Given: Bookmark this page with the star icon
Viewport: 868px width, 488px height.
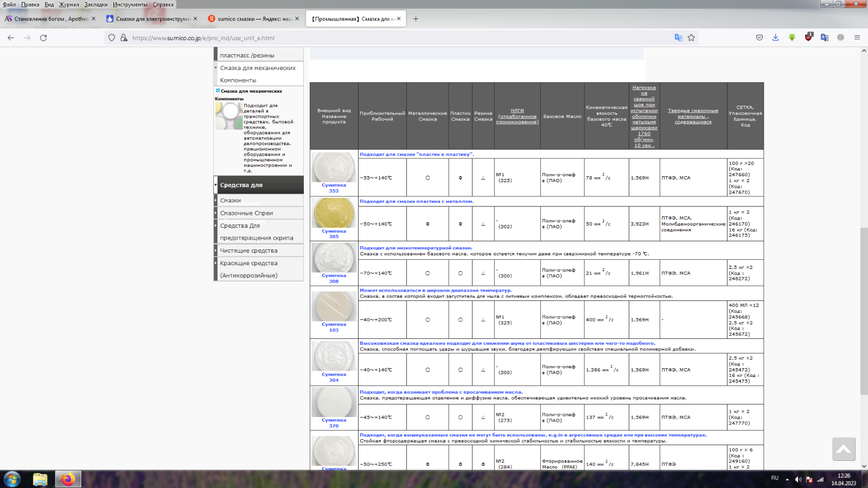Looking at the screenshot, I should (691, 38).
